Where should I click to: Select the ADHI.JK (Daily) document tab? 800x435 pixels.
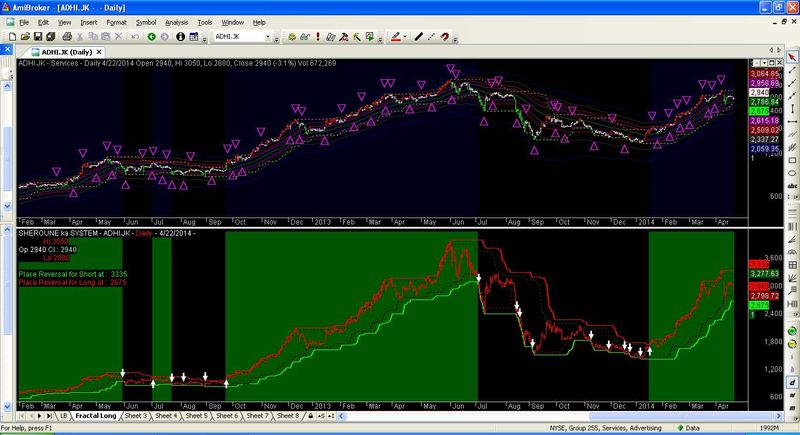pyautogui.click(x=62, y=52)
